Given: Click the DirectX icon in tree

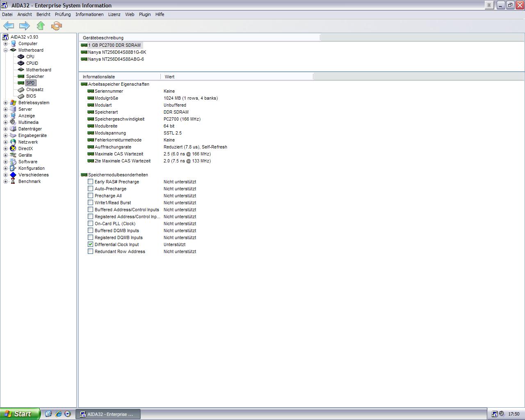Looking at the screenshot, I should click(13, 148).
